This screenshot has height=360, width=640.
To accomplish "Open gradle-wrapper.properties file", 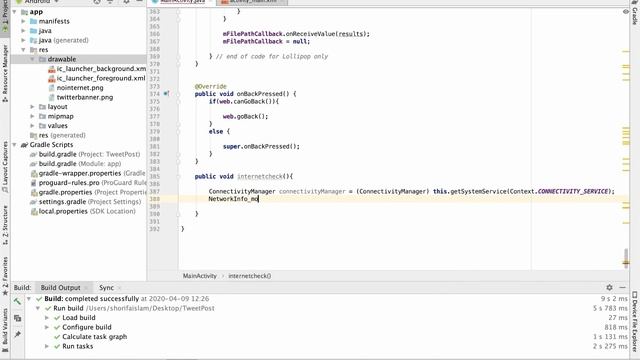I will point(92,173).
